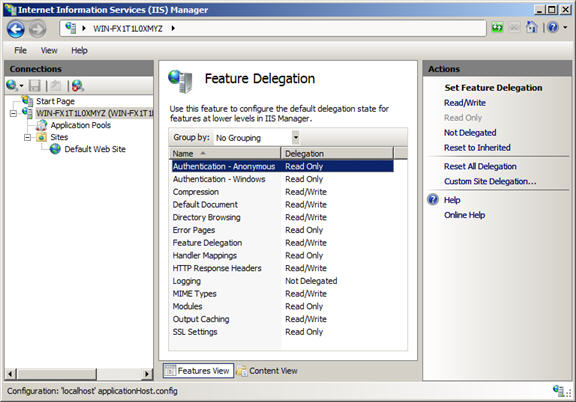576x402 pixels.
Task: Switch to the Content View tab
Action: tap(267, 371)
